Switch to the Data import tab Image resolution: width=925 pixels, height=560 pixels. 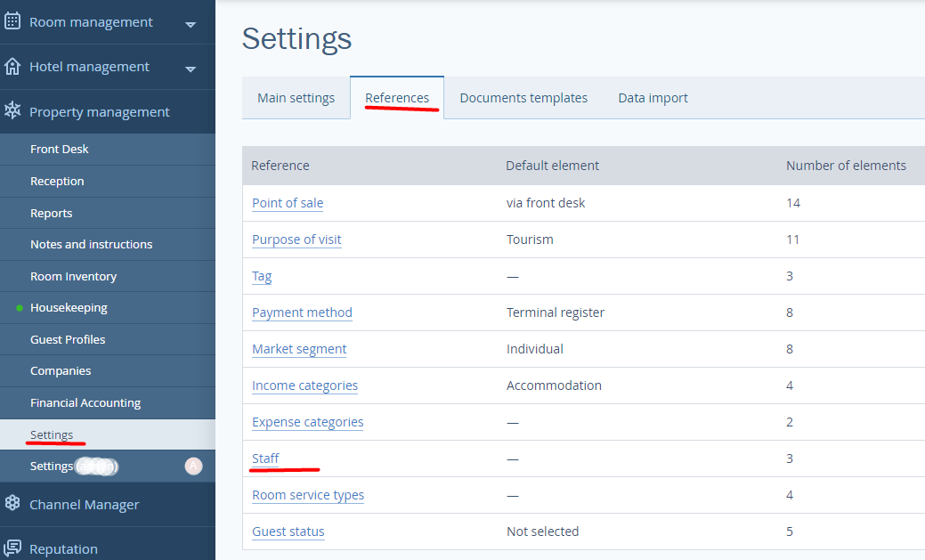click(653, 98)
